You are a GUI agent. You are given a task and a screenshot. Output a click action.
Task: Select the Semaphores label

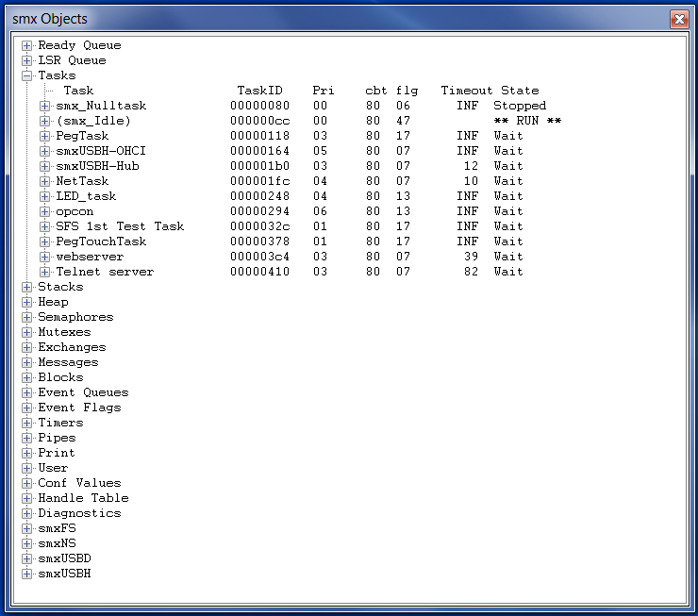75,317
